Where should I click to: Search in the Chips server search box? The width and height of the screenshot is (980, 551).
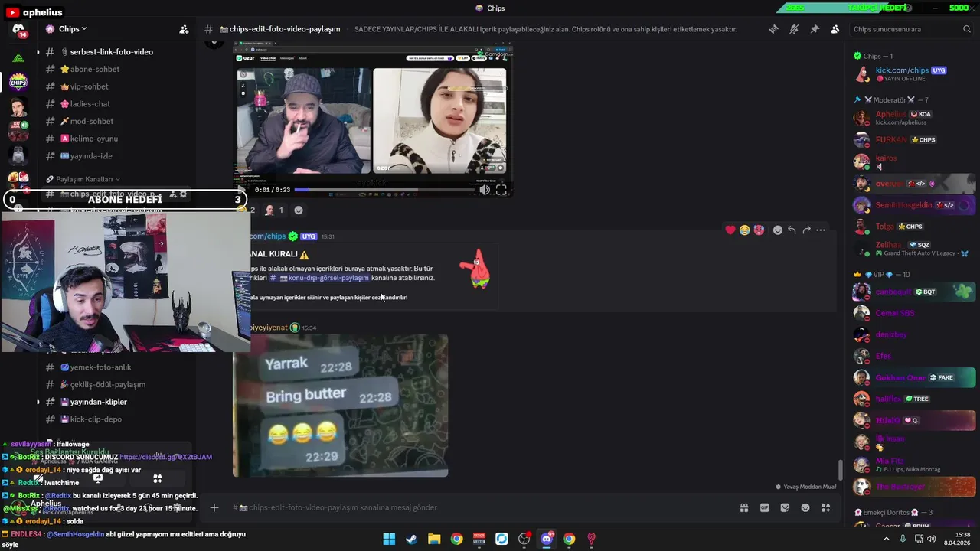(912, 29)
